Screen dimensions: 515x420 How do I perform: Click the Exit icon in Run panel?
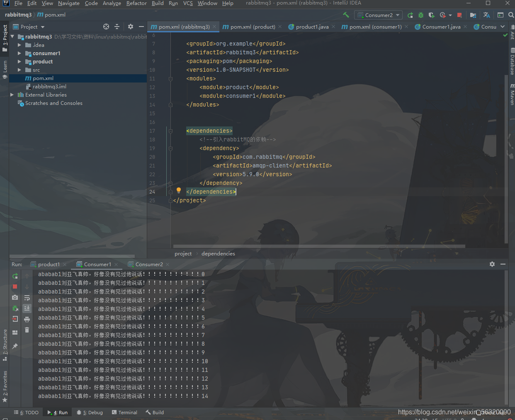pos(15,319)
